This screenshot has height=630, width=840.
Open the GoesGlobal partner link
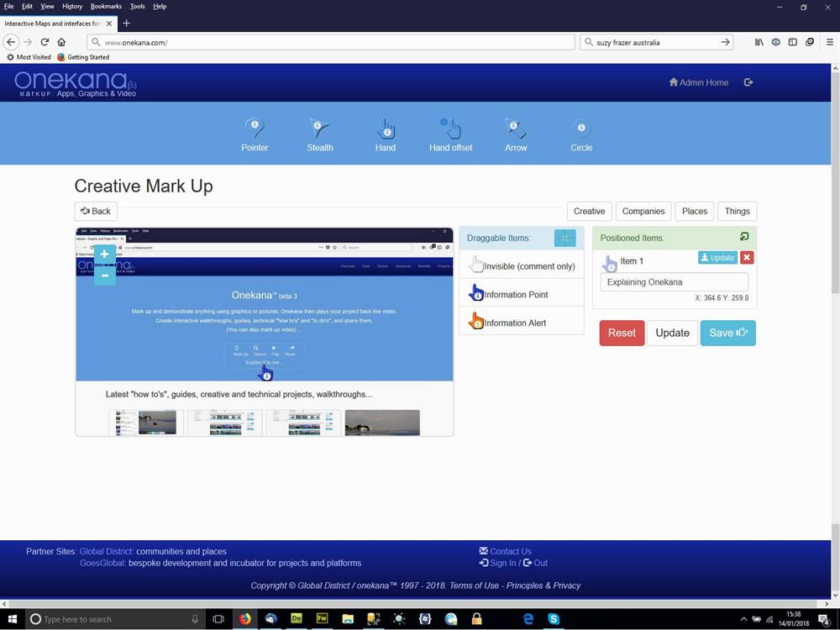(102, 563)
